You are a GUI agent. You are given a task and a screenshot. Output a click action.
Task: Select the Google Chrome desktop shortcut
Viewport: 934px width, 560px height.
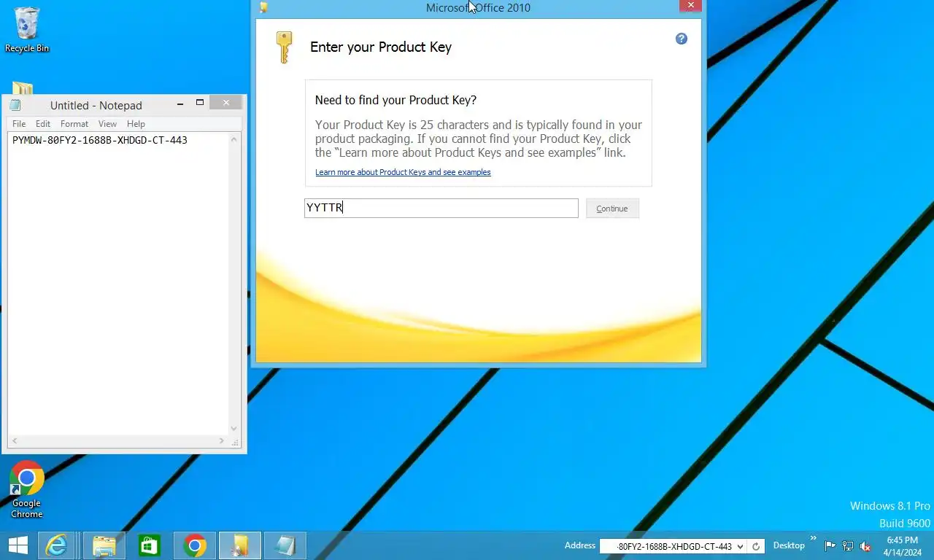[27, 490]
